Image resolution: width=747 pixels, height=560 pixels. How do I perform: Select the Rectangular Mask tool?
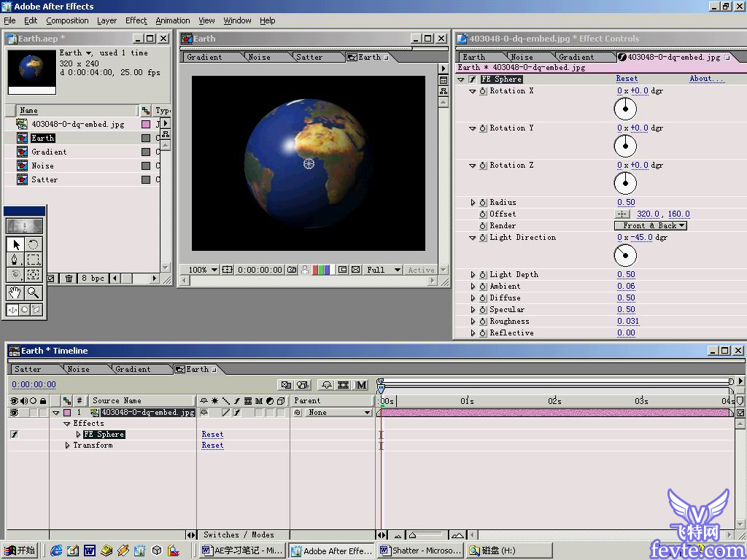click(x=34, y=260)
